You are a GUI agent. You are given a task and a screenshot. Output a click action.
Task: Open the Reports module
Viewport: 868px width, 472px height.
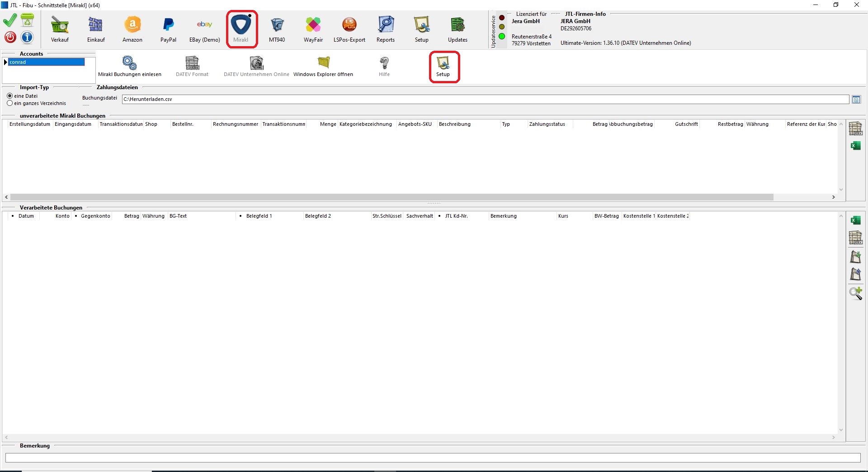click(x=385, y=29)
